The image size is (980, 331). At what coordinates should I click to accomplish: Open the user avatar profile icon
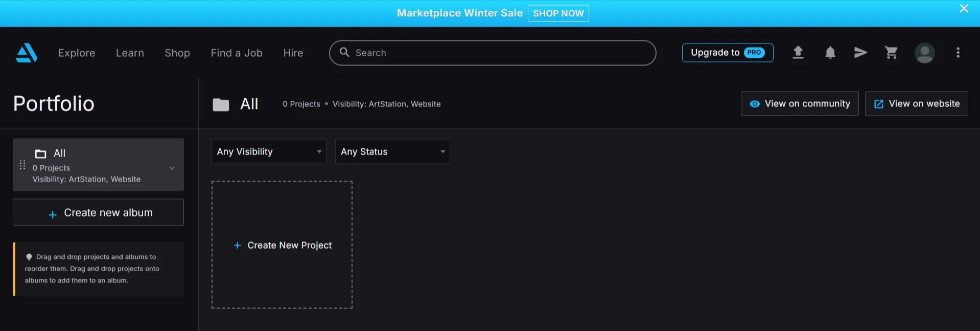point(925,53)
